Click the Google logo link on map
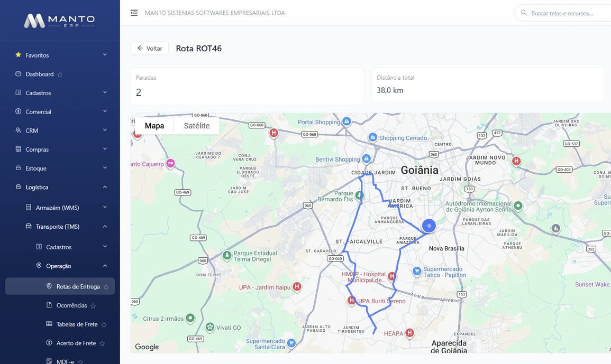This screenshot has height=364, width=611. pyautogui.click(x=147, y=347)
